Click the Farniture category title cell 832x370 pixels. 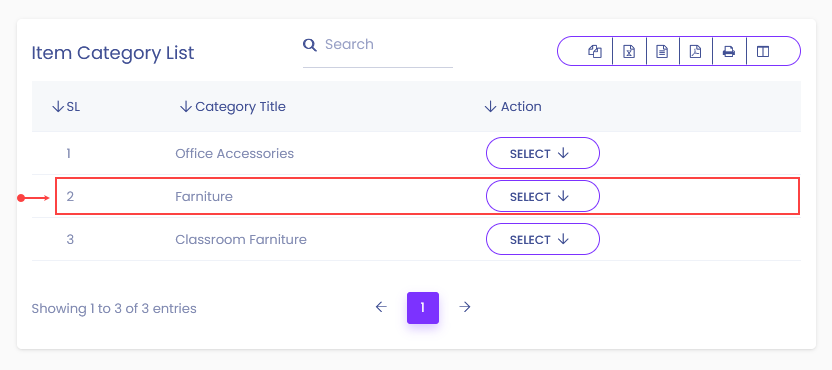[204, 196]
